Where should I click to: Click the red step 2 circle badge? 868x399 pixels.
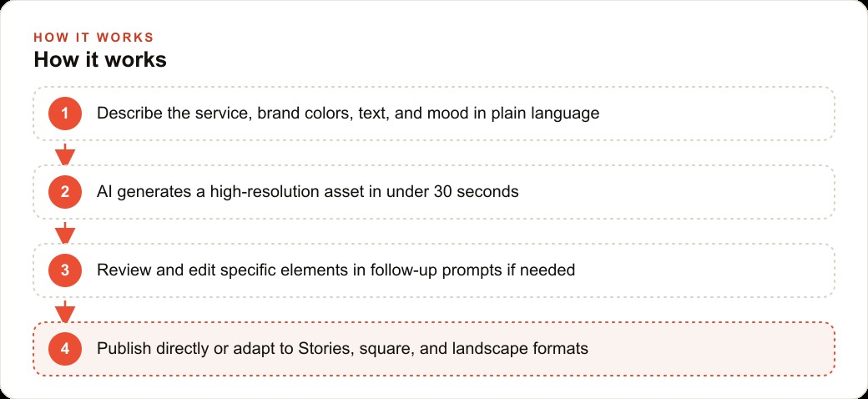pos(65,192)
